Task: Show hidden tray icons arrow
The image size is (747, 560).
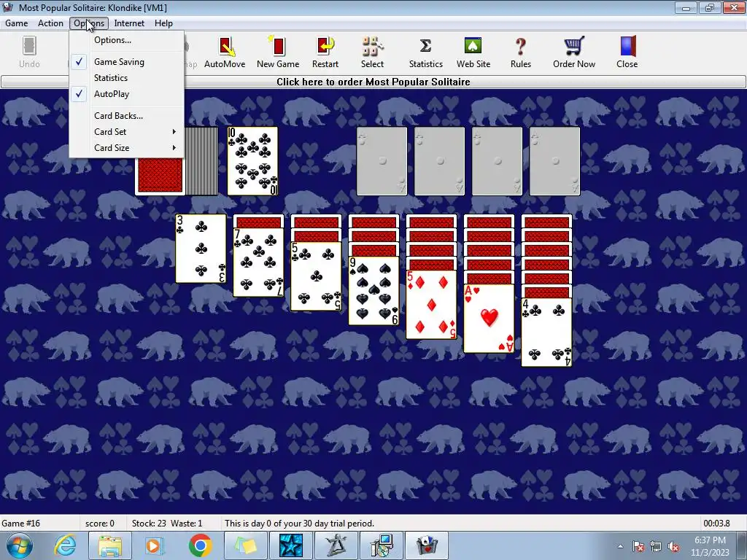Action: pos(620,547)
